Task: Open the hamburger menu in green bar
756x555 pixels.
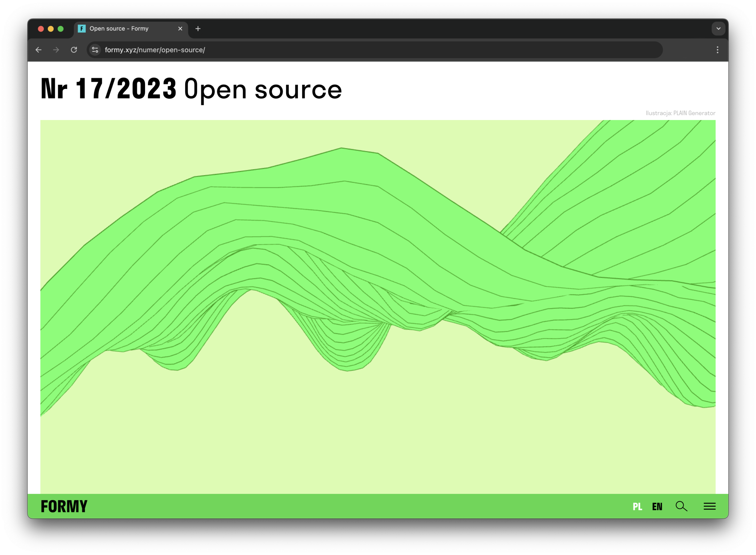Action: click(x=709, y=506)
